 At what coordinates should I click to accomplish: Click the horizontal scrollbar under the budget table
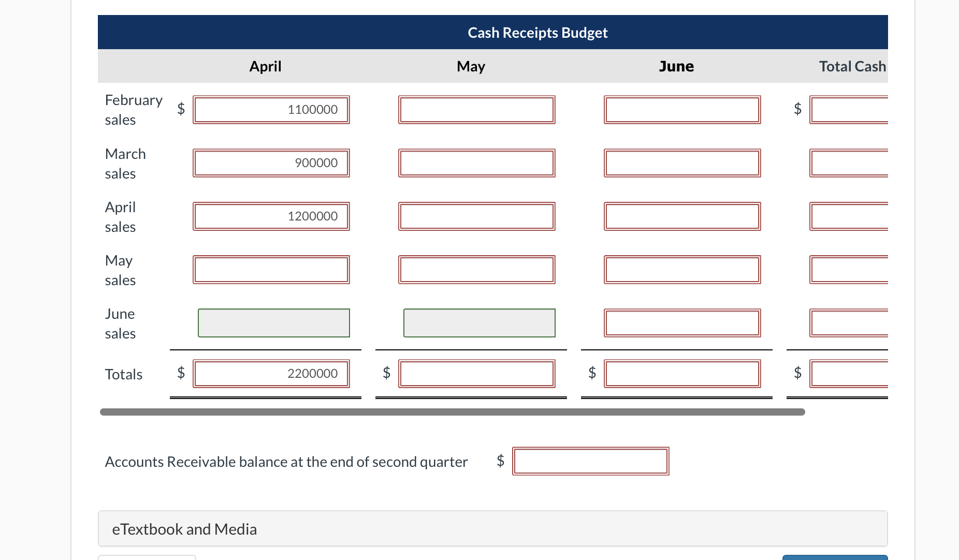pyautogui.click(x=453, y=412)
